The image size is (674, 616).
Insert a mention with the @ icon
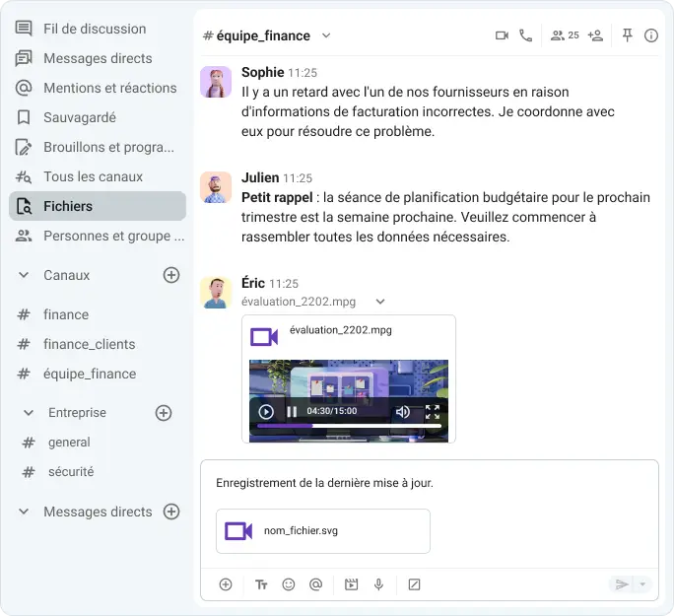pyautogui.click(x=315, y=584)
